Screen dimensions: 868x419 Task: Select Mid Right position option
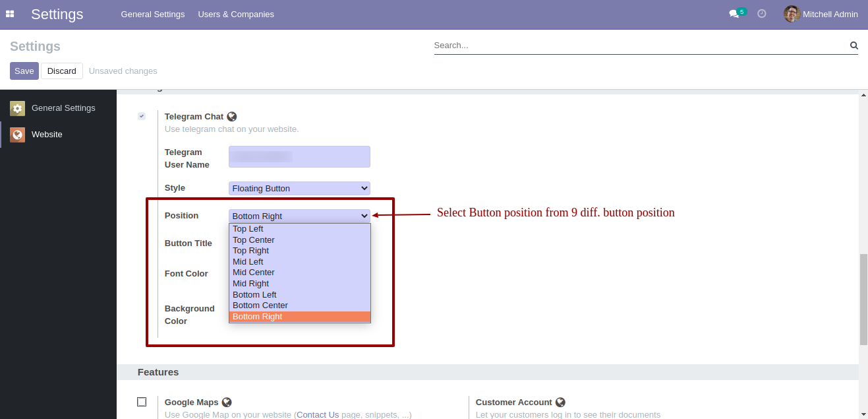[x=300, y=284]
